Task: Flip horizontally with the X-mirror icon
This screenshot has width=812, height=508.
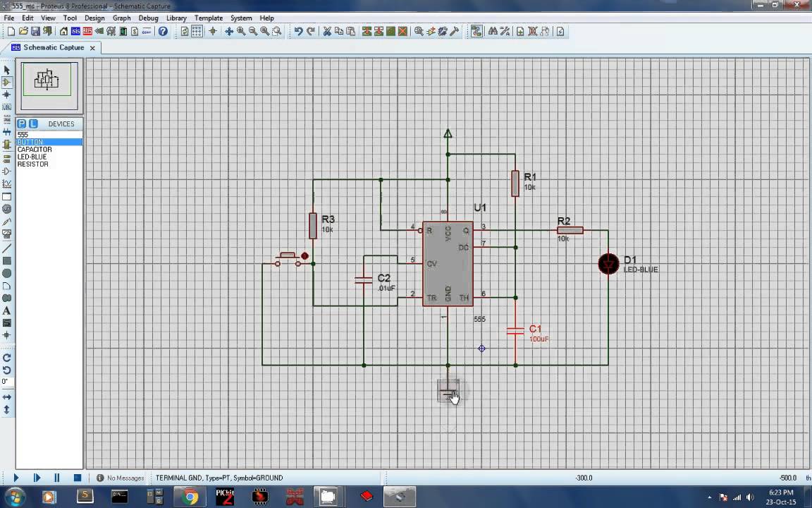Action: 7,397
